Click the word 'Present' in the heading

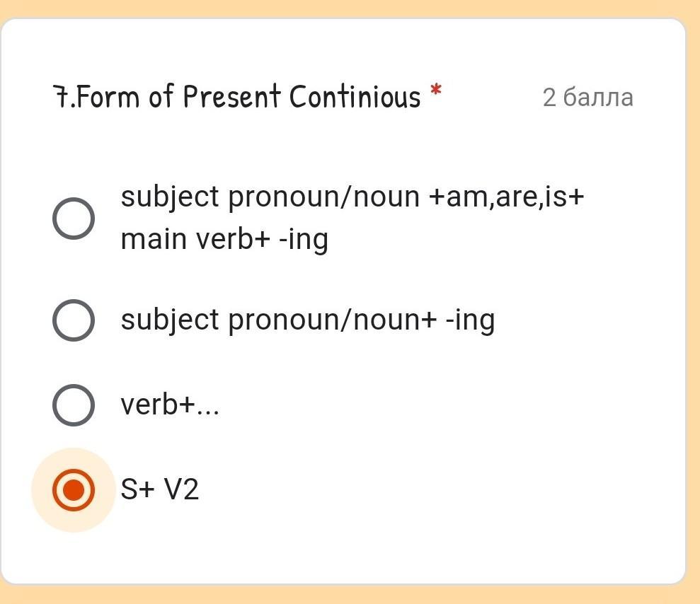231,97
